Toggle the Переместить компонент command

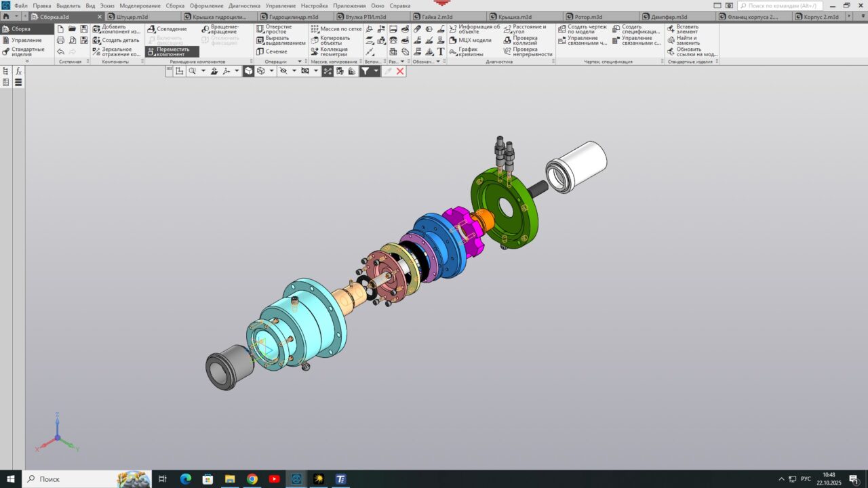(172, 52)
